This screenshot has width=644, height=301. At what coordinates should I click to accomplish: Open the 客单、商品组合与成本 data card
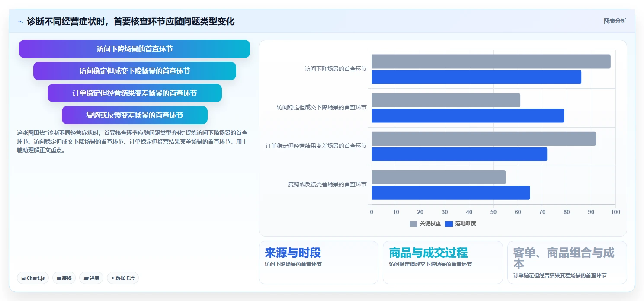(x=567, y=263)
